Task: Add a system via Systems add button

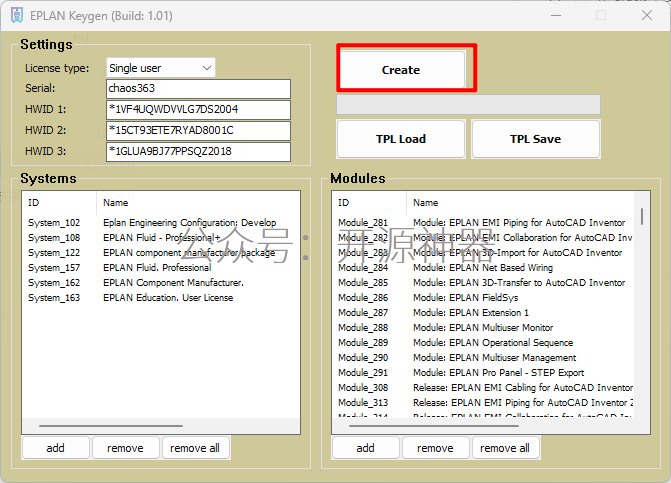Action: tap(56, 447)
